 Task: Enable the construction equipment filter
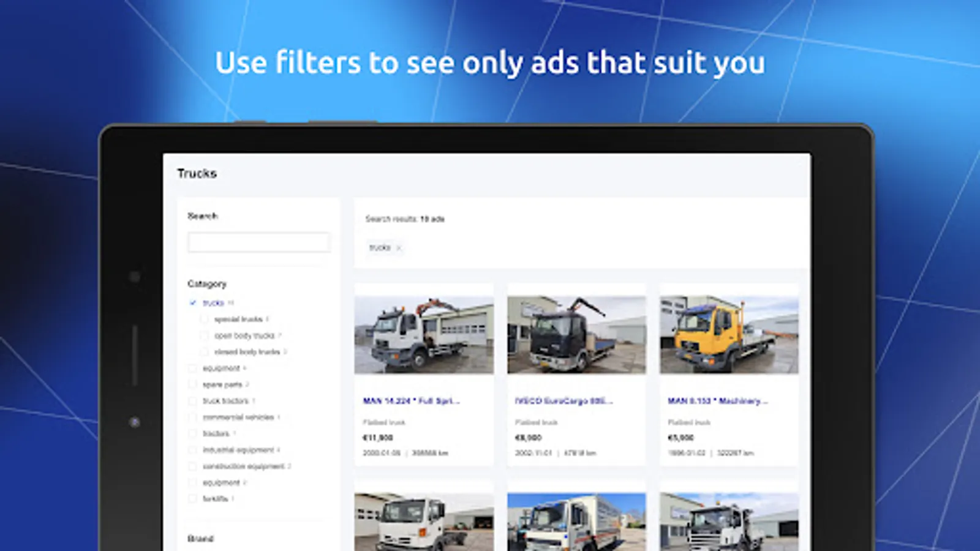[x=193, y=467]
